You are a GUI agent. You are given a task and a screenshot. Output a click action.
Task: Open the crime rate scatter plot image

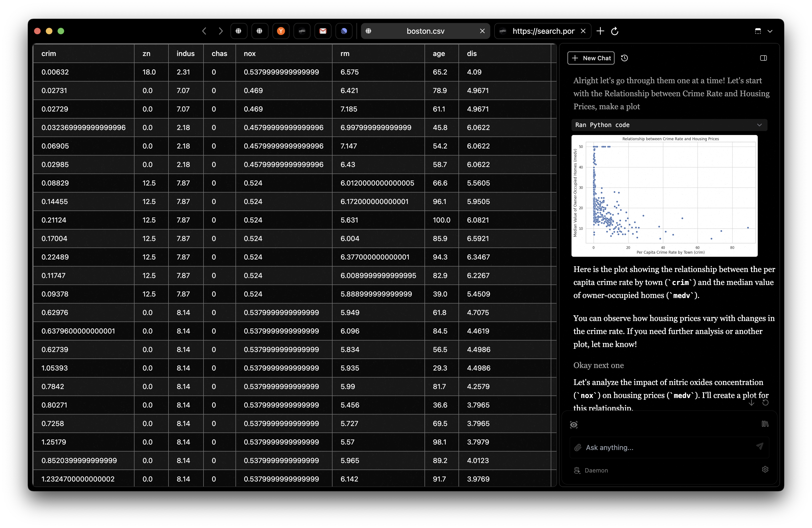coord(664,196)
